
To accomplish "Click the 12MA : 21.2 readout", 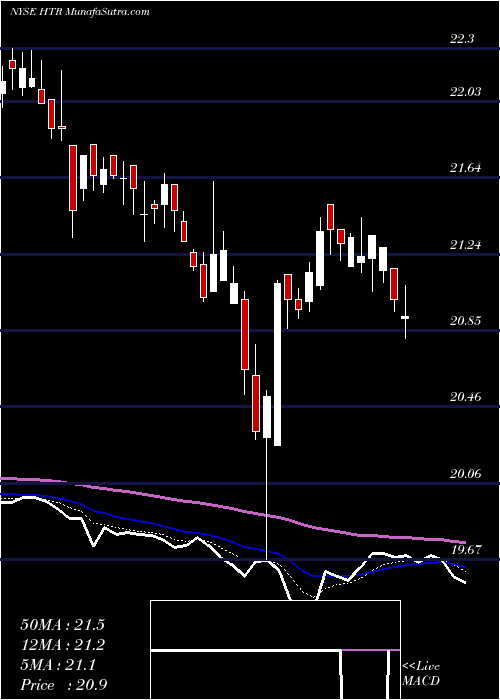I will coord(62,645).
